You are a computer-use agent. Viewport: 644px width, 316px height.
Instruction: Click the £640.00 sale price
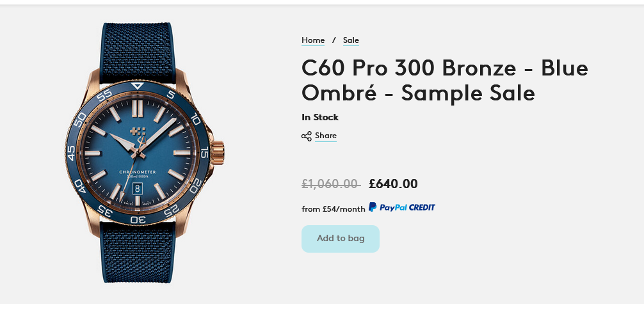click(x=393, y=184)
